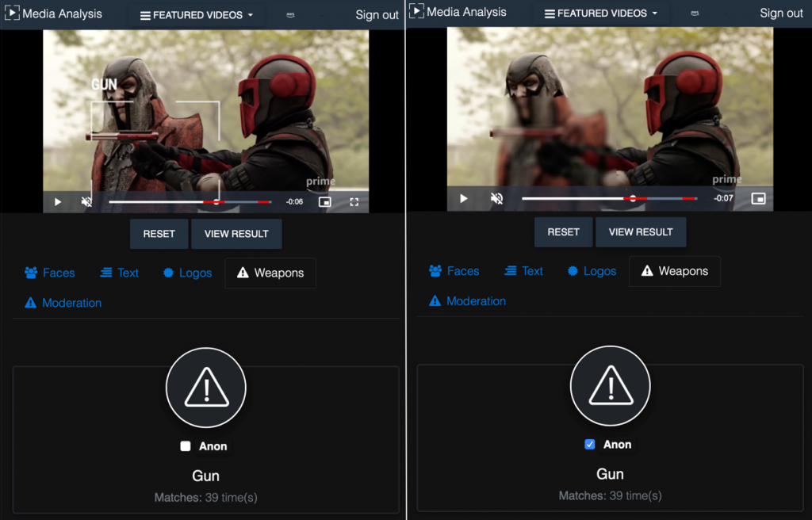Play the video in the left panel
The image size is (812, 520).
point(57,201)
